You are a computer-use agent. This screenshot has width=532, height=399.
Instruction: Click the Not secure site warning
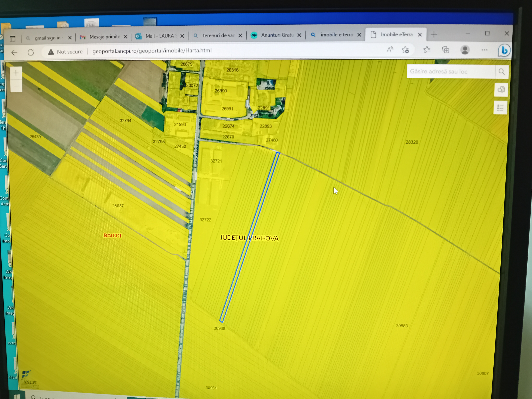point(65,52)
